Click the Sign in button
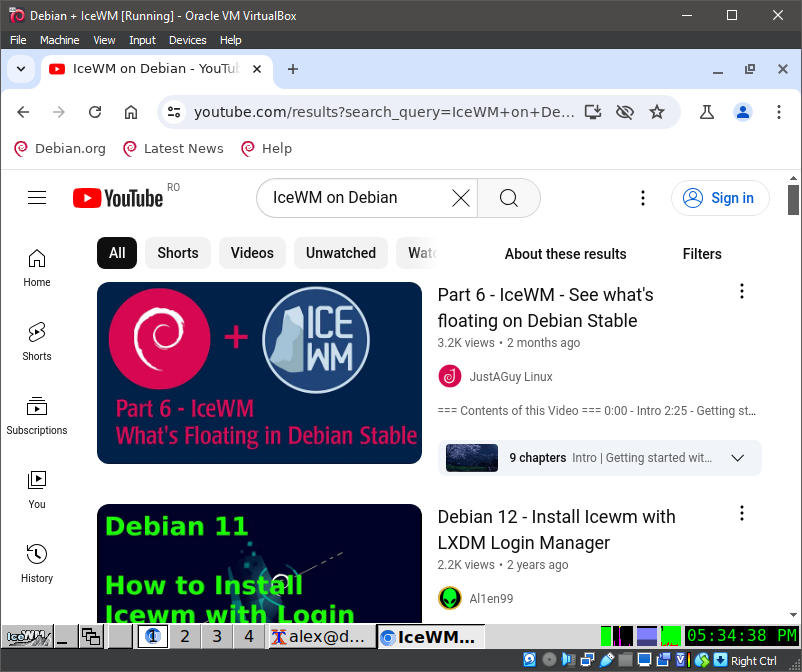The width and height of the screenshot is (802, 672). pos(720,197)
